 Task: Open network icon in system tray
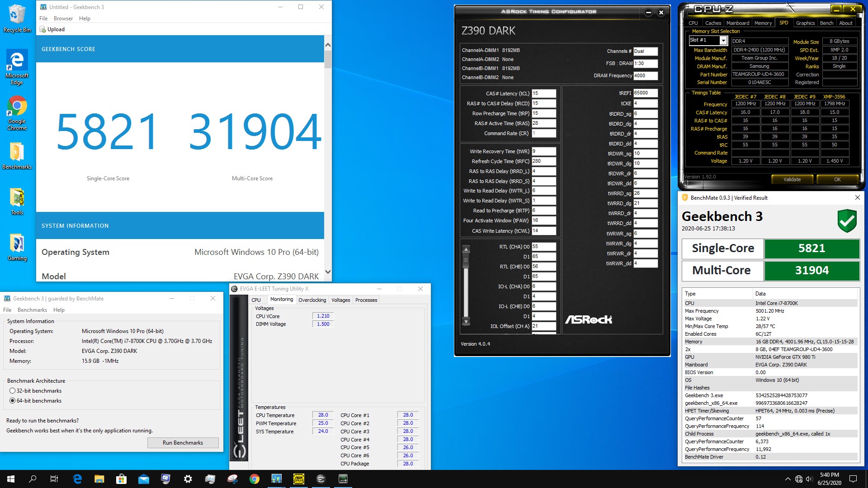799,479
